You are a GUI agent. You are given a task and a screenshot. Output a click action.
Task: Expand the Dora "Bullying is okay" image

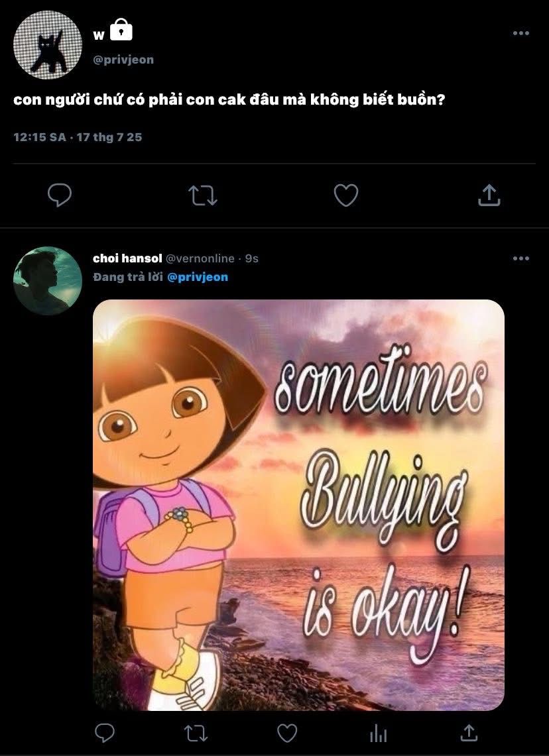[298, 505]
